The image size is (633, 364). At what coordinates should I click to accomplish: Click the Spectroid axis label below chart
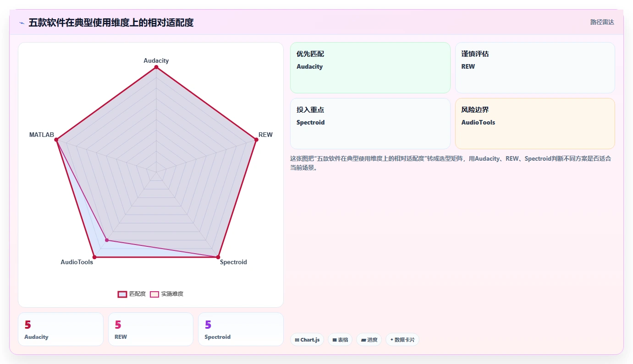point(233,262)
